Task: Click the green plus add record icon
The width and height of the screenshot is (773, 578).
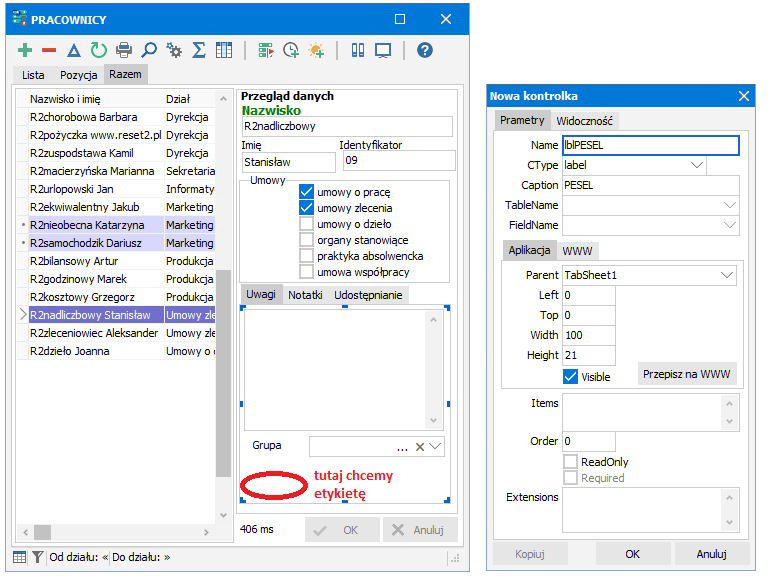Action: [25, 50]
